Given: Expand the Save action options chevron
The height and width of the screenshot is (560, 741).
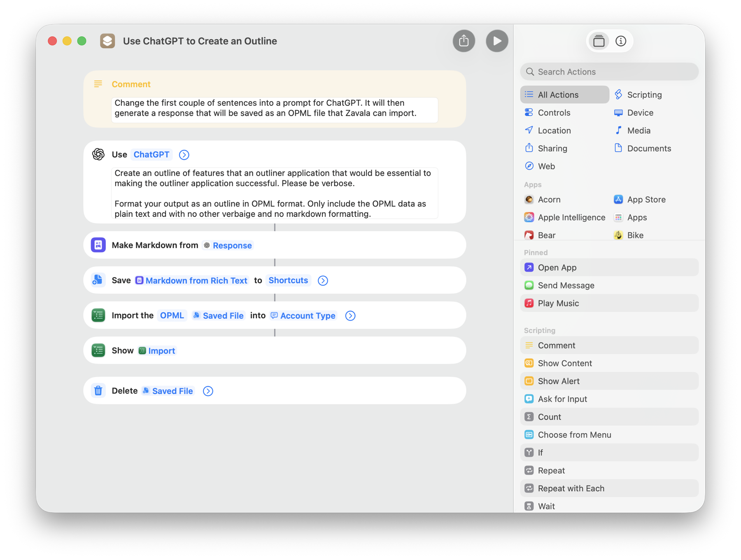Looking at the screenshot, I should coord(323,281).
